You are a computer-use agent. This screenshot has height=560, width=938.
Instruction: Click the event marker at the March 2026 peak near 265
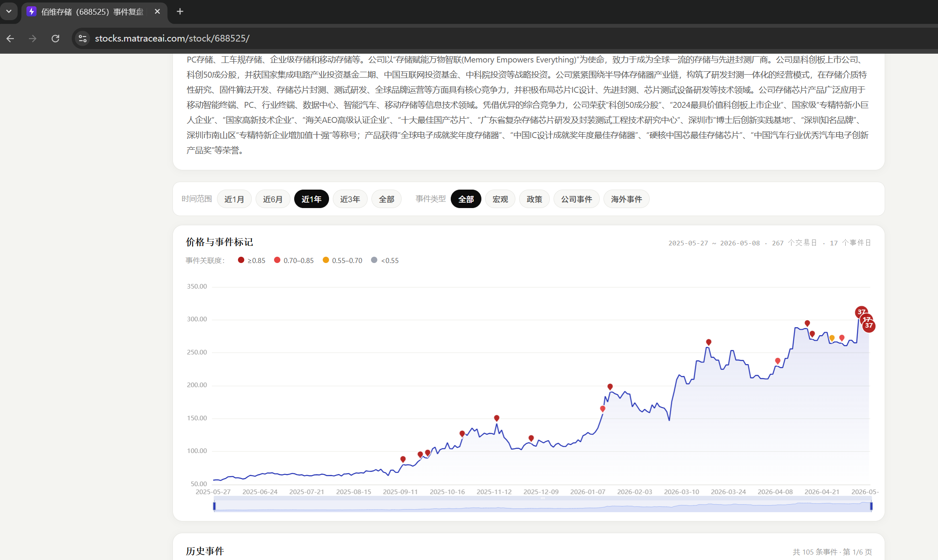click(x=708, y=342)
